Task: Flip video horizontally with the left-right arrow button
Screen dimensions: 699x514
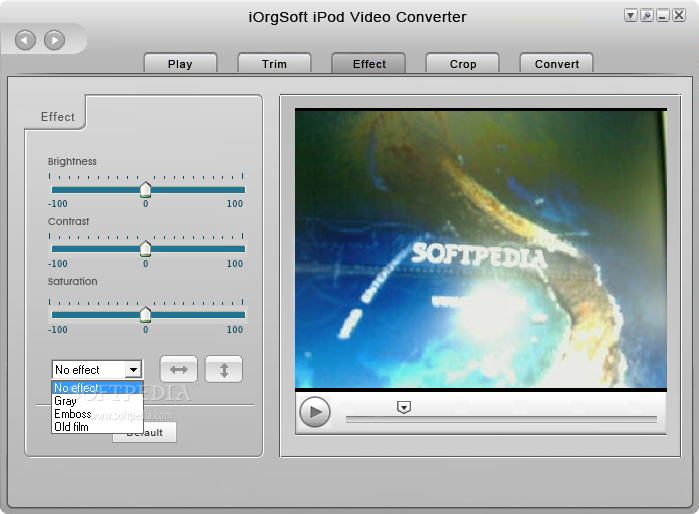Action: pos(179,370)
